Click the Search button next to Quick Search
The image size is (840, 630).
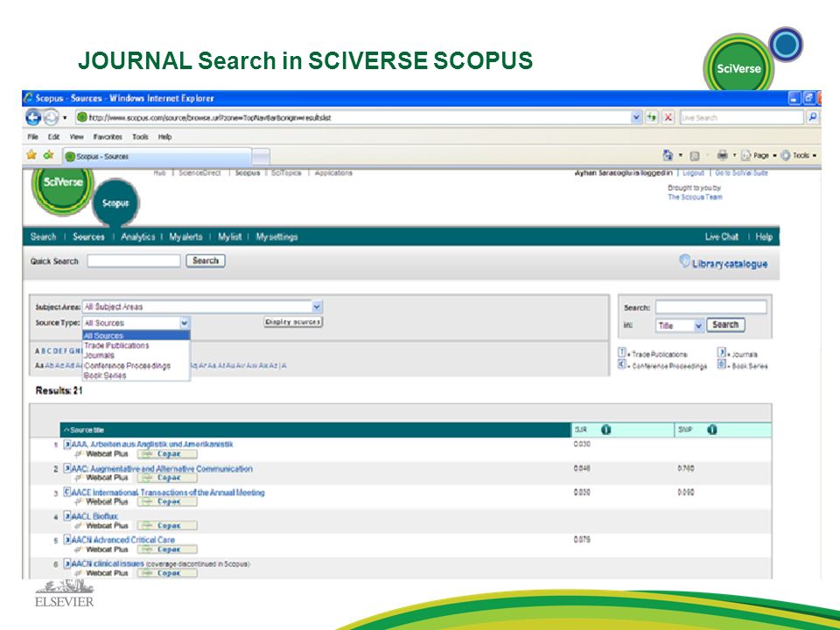coord(205,261)
